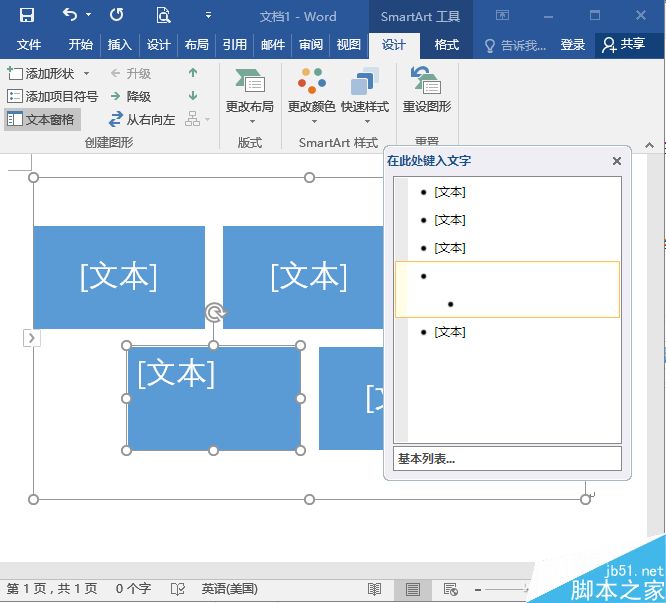
Task: Expand the 添加形状 dropdown arrow
Action: tap(87, 73)
